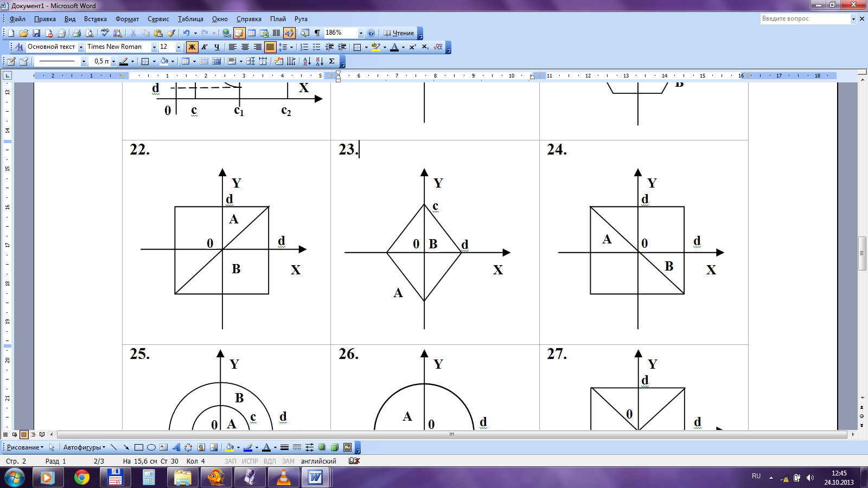Toggle Bold formatting (Ж)
Image resolution: width=868 pixels, height=488 pixels.
192,47
